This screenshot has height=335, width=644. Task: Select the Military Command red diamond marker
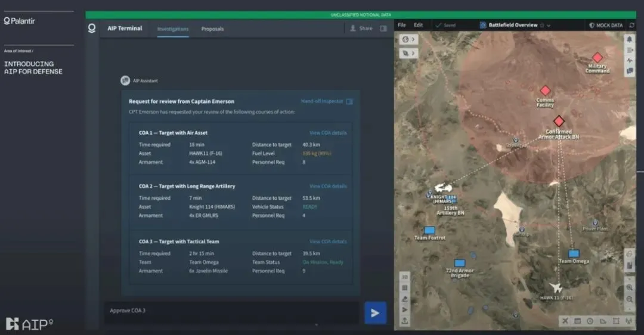coord(597,57)
